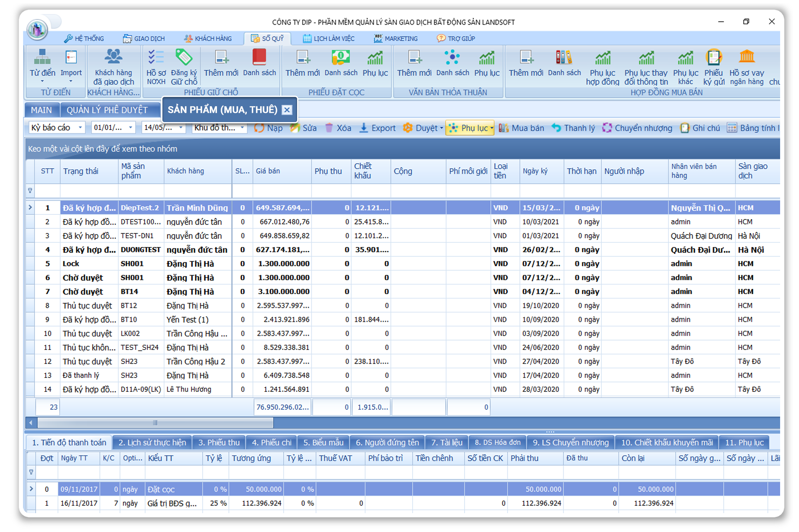
Task: Click Export in the toolbar
Action: coord(377,128)
